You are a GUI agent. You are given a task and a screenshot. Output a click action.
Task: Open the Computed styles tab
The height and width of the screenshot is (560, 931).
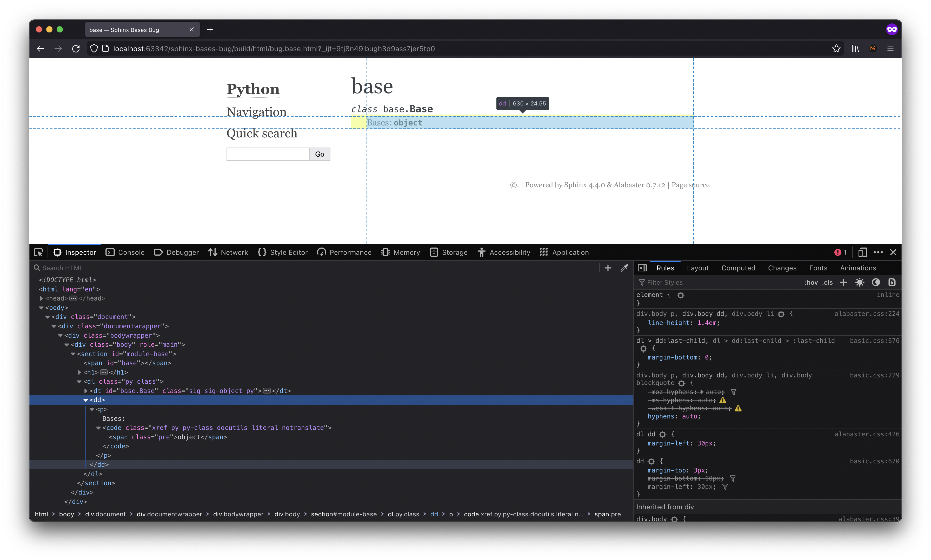coord(738,268)
